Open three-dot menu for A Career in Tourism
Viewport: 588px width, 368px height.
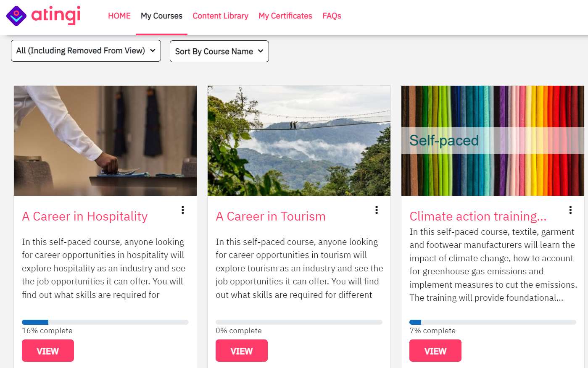click(376, 210)
